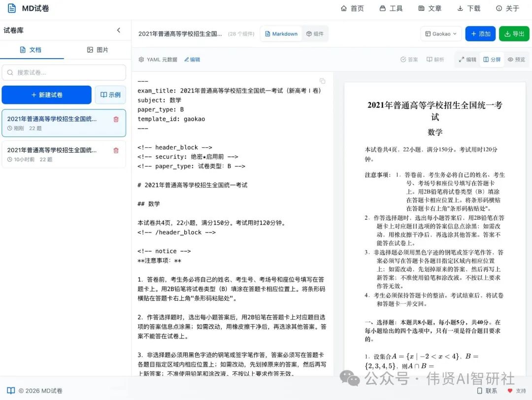
Task: Switch to the 文档 tab
Action: pos(31,50)
